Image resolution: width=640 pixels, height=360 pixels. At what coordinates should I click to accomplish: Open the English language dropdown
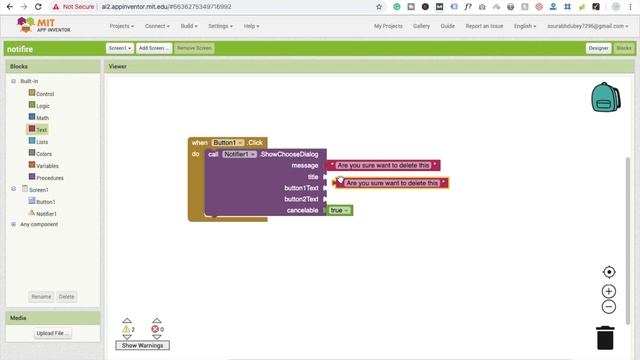click(x=525, y=26)
